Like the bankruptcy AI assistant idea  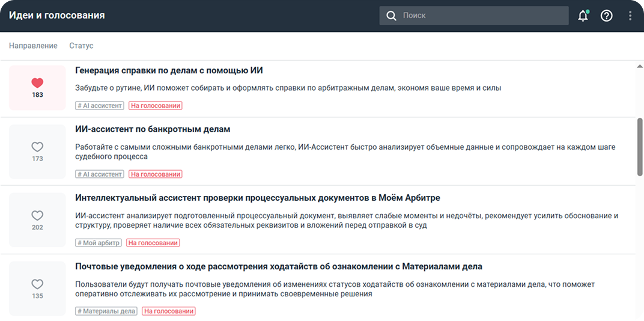pyautogui.click(x=37, y=147)
